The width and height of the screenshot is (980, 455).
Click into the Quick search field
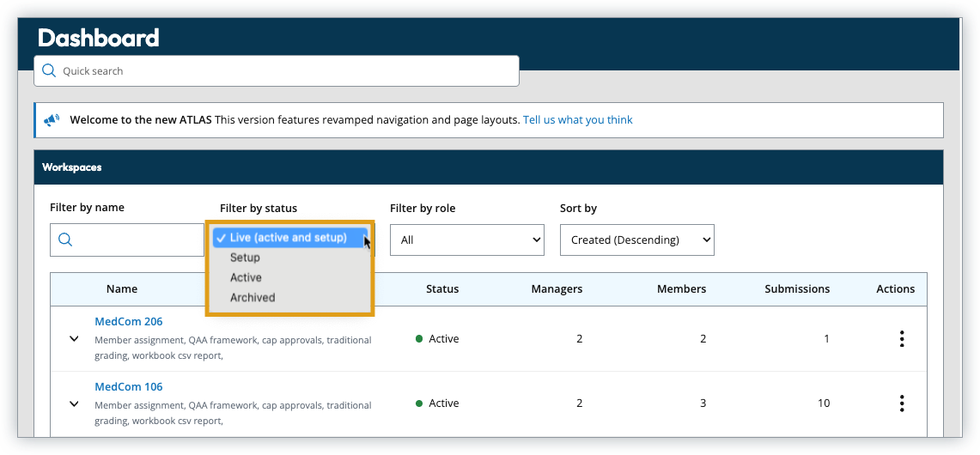pyautogui.click(x=283, y=71)
